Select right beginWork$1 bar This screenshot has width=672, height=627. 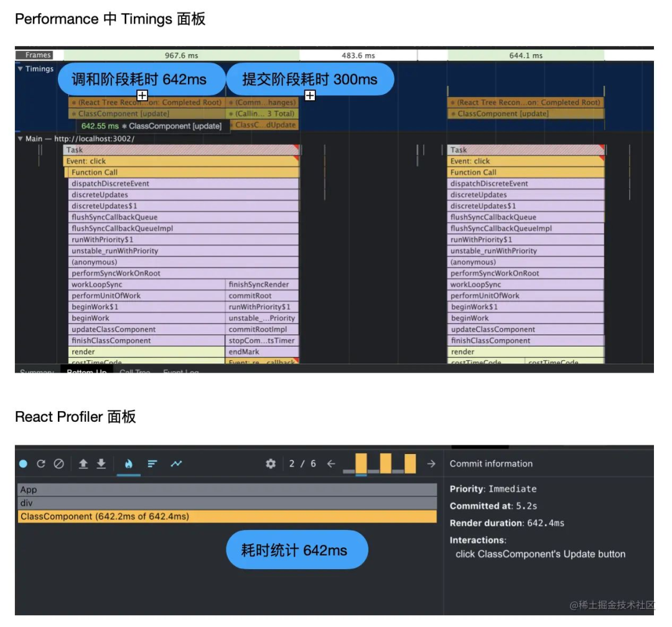526,307
